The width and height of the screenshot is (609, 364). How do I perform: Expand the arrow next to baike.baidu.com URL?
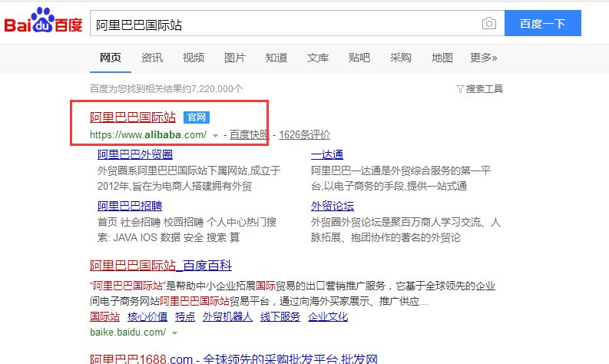pyautogui.click(x=175, y=333)
